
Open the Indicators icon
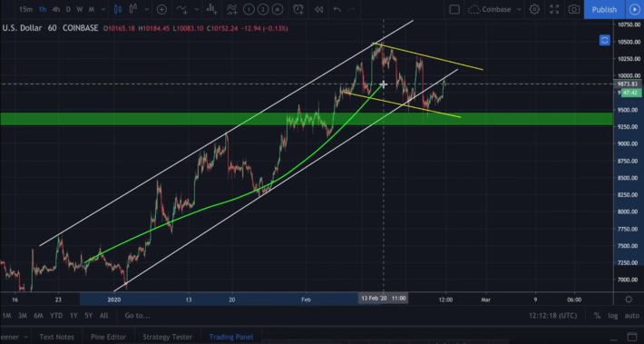click(182, 9)
